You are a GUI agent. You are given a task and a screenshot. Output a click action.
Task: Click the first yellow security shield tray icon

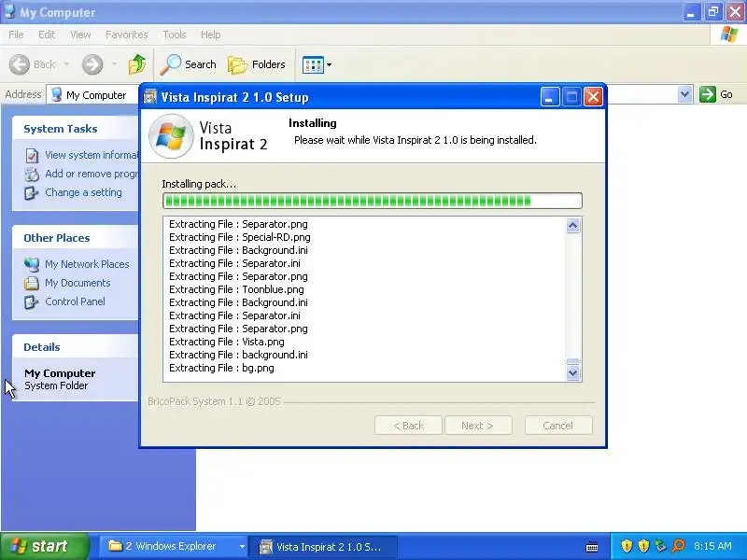pyautogui.click(x=627, y=546)
